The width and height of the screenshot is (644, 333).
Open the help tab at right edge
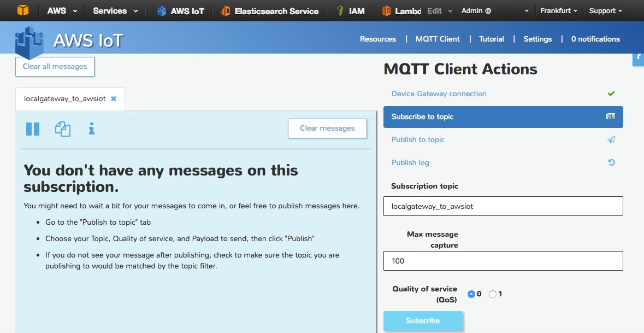pyautogui.click(x=638, y=60)
